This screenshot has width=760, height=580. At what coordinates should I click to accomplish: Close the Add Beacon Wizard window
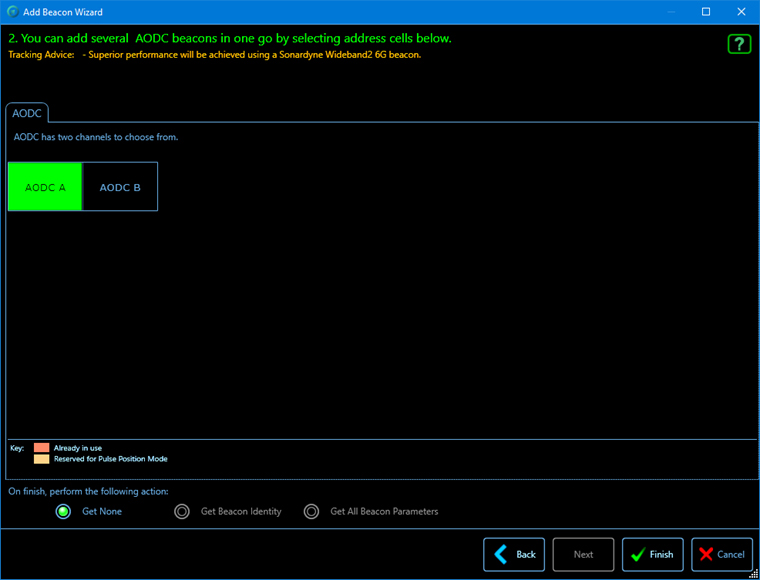click(x=741, y=12)
